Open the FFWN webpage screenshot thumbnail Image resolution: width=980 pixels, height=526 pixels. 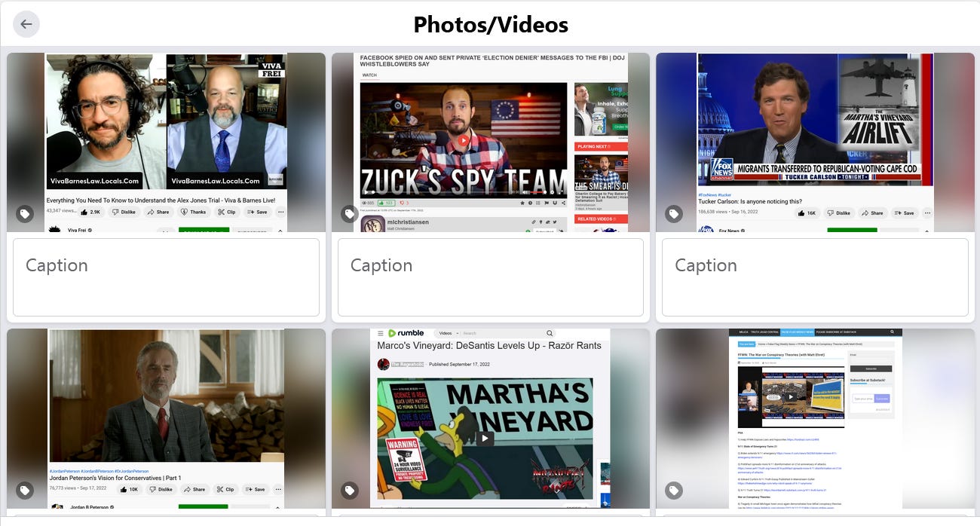pos(815,418)
